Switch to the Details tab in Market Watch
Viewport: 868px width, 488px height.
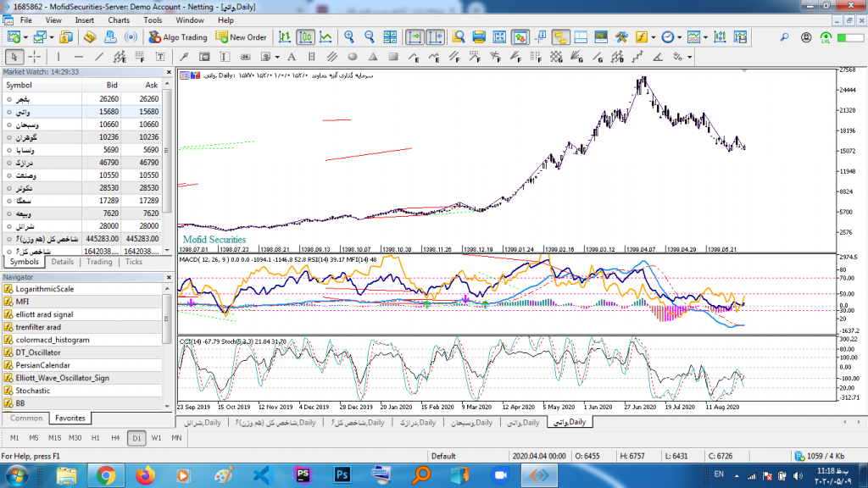click(63, 262)
